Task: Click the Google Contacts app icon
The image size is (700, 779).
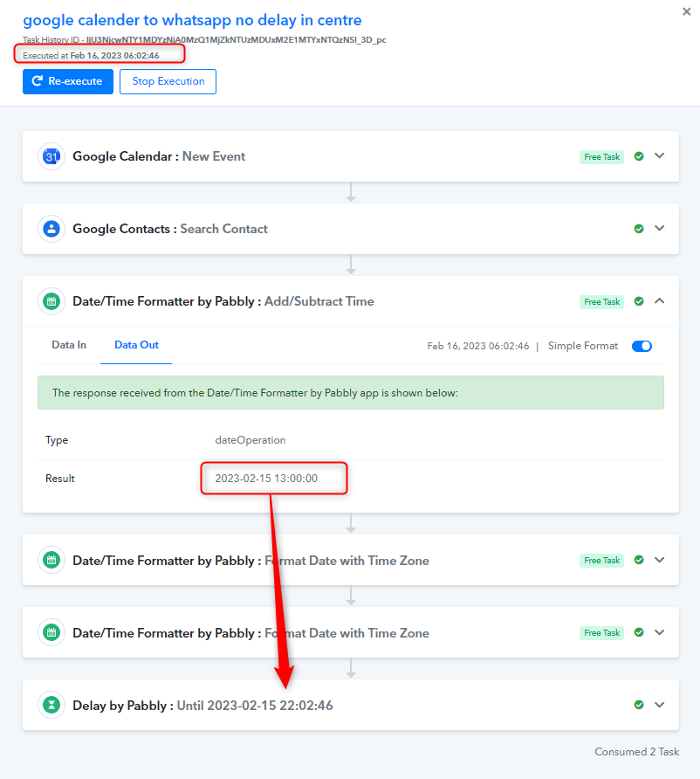Action: point(51,229)
